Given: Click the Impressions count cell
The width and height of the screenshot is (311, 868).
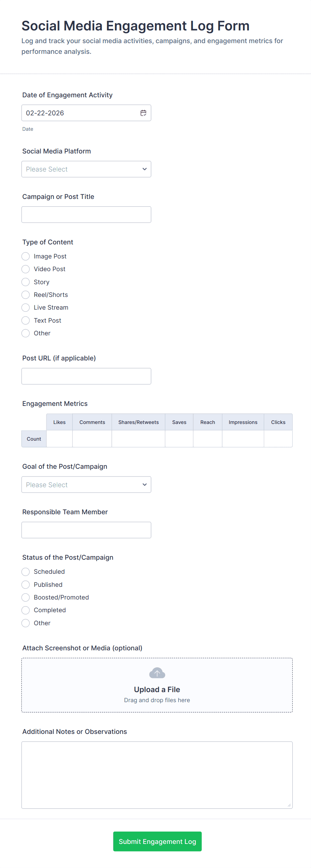Looking at the screenshot, I should (242, 439).
